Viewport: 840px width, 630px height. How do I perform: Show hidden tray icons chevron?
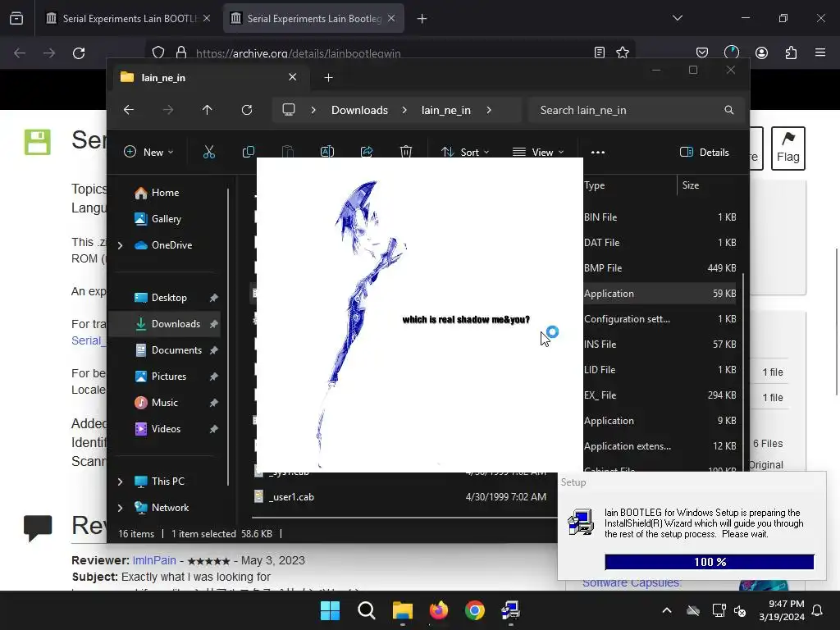tap(667, 610)
